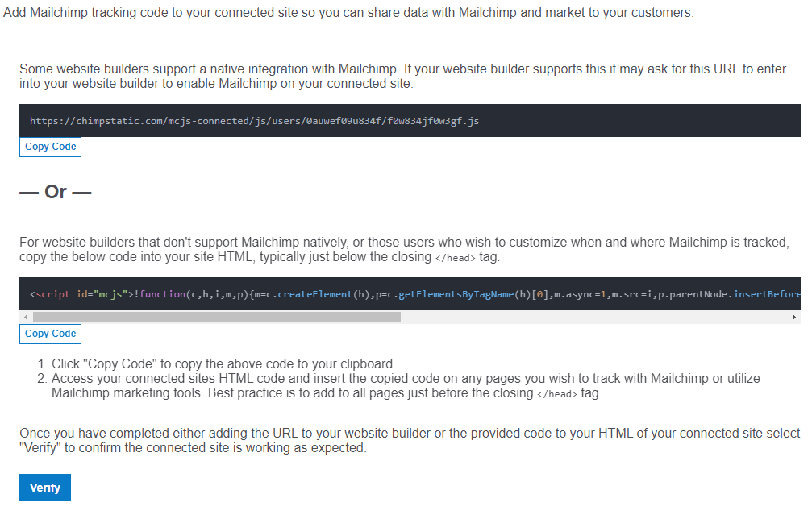This screenshot has height=515, width=812.
Task: Click the "Once you have completed" paragraph
Action: coord(410,441)
